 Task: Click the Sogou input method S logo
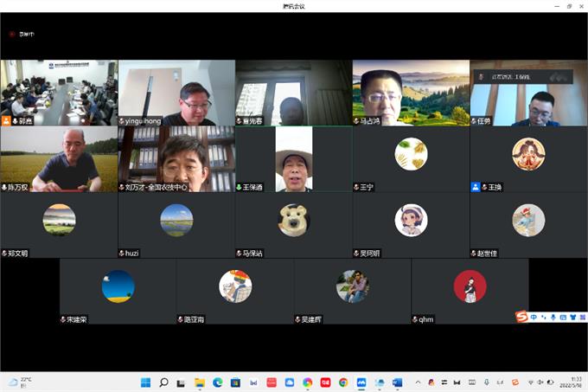tap(521, 317)
